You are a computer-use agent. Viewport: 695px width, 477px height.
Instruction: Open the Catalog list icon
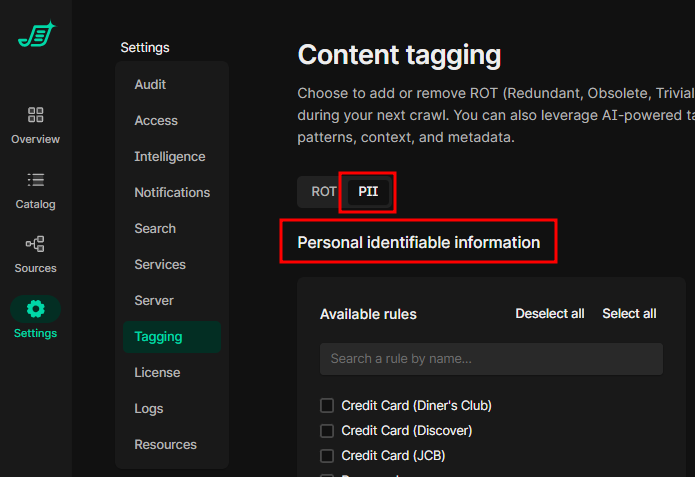tap(36, 180)
